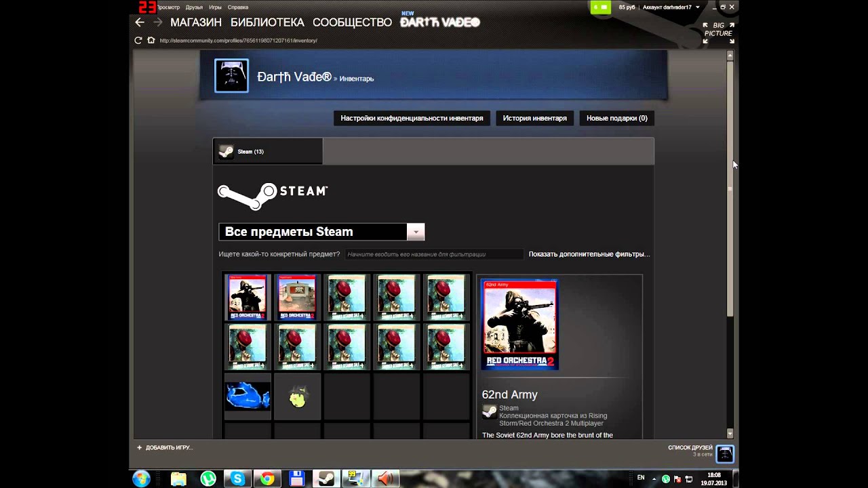The width and height of the screenshot is (868, 488).
Task: Click the taskbar clock showing 18:08
Action: [x=714, y=479]
